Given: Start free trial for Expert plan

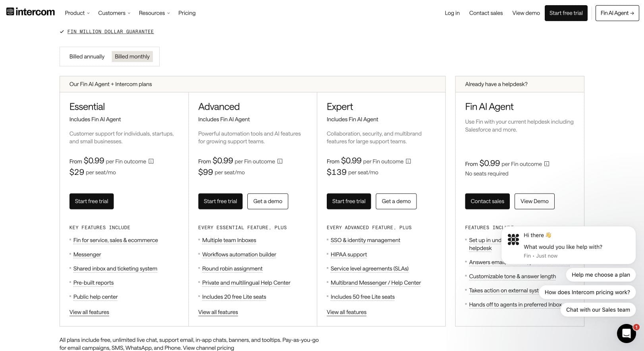Looking at the screenshot, I should tap(349, 201).
